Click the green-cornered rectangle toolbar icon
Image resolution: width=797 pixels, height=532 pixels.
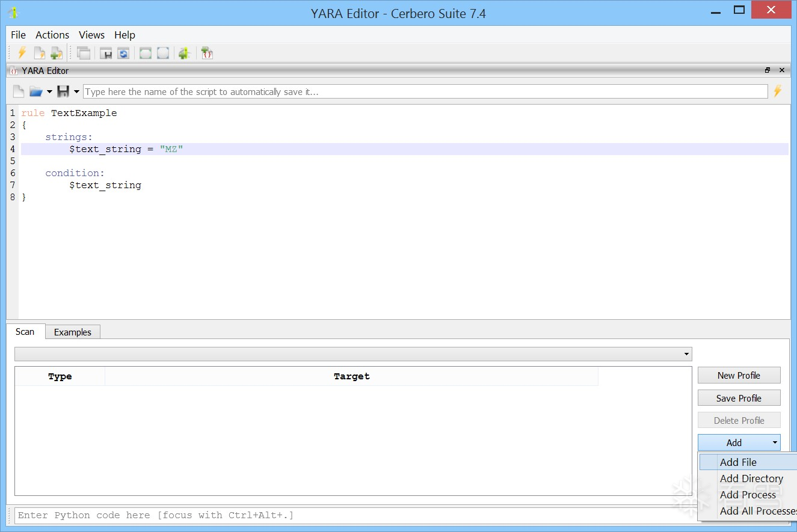(146, 53)
